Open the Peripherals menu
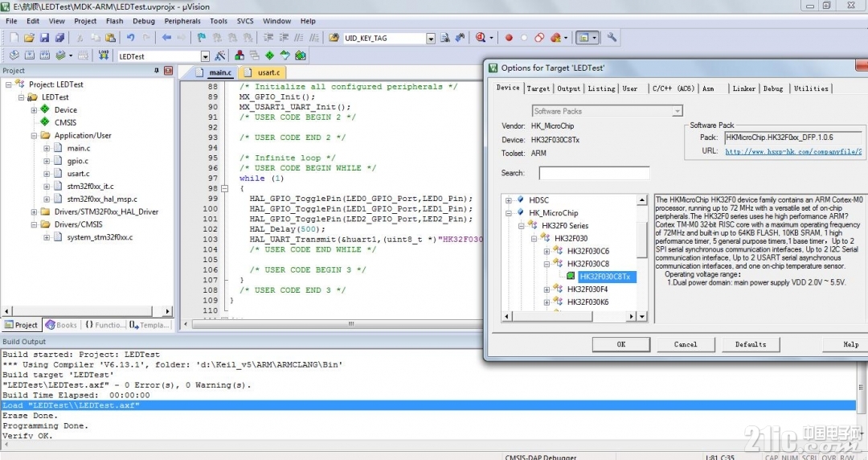This screenshot has height=460, width=868. (182, 21)
